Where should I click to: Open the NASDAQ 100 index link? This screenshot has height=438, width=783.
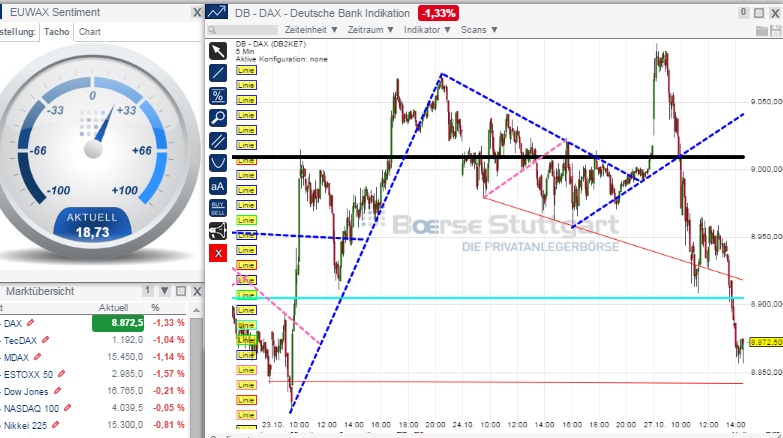pyautogui.click(x=31, y=409)
